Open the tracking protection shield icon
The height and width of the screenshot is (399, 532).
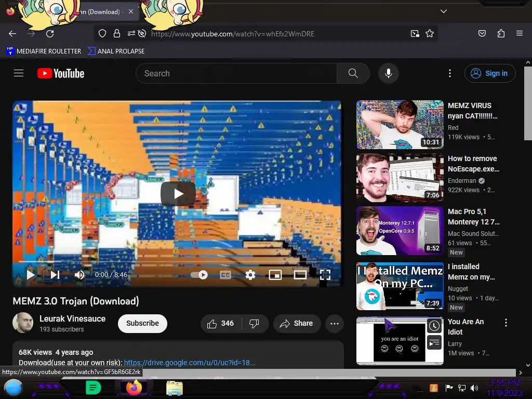point(102,33)
